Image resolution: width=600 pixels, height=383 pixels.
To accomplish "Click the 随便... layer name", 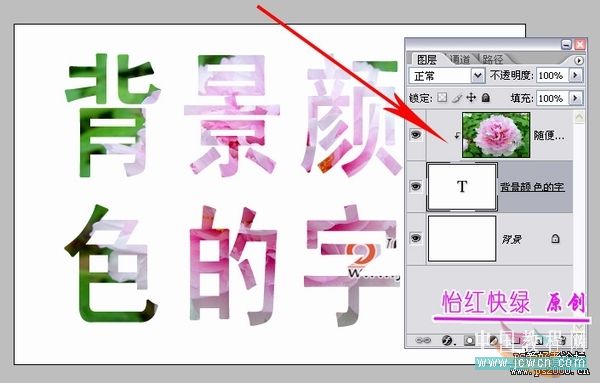I will pos(549,135).
